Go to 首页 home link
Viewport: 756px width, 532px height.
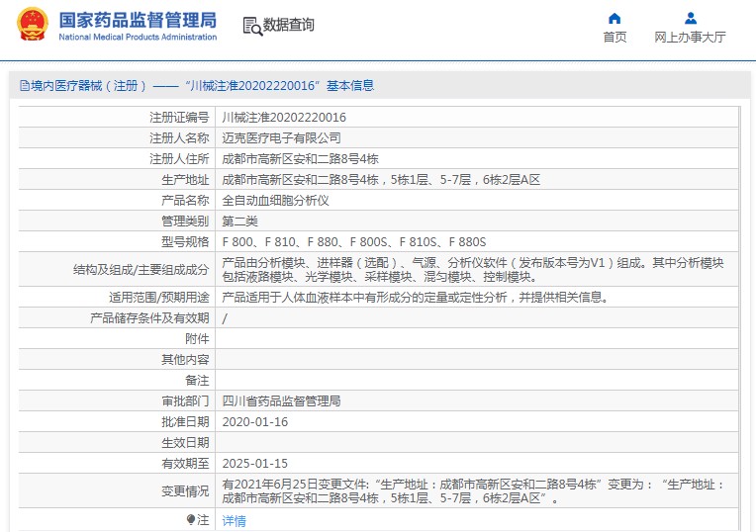614,38
